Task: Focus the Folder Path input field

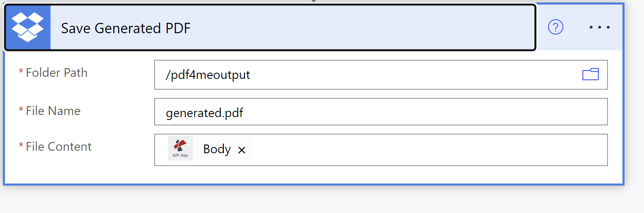Action: tap(381, 75)
